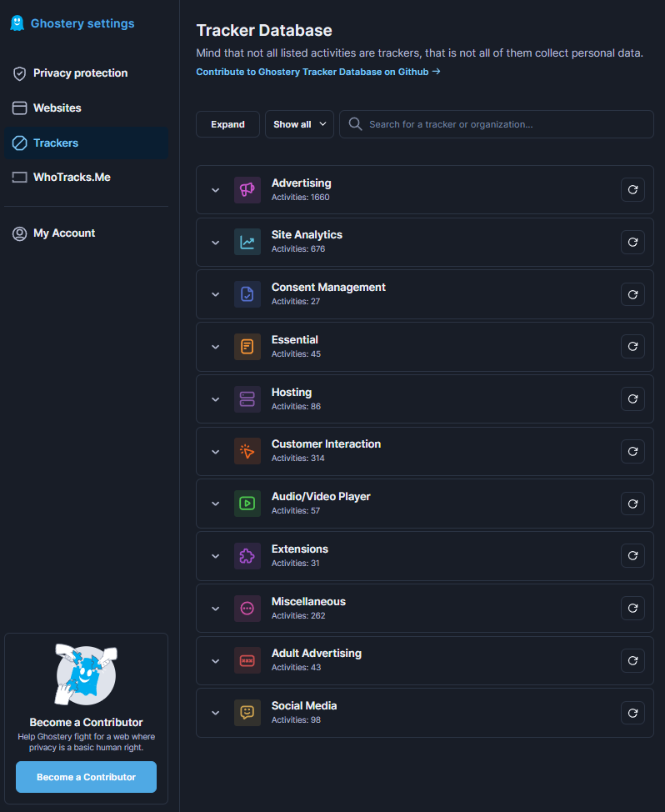665x812 pixels.
Task: Click the Site Analytics category title
Action: pos(307,234)
